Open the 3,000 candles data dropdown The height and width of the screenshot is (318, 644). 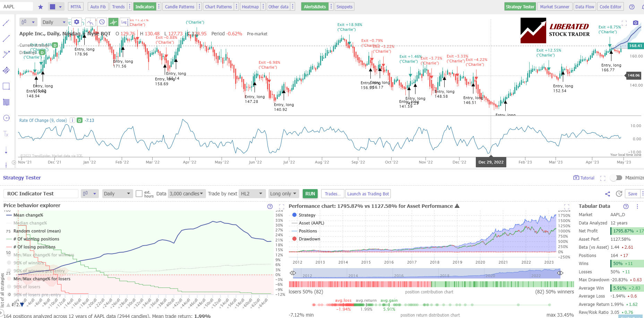[x=187, y=194]
